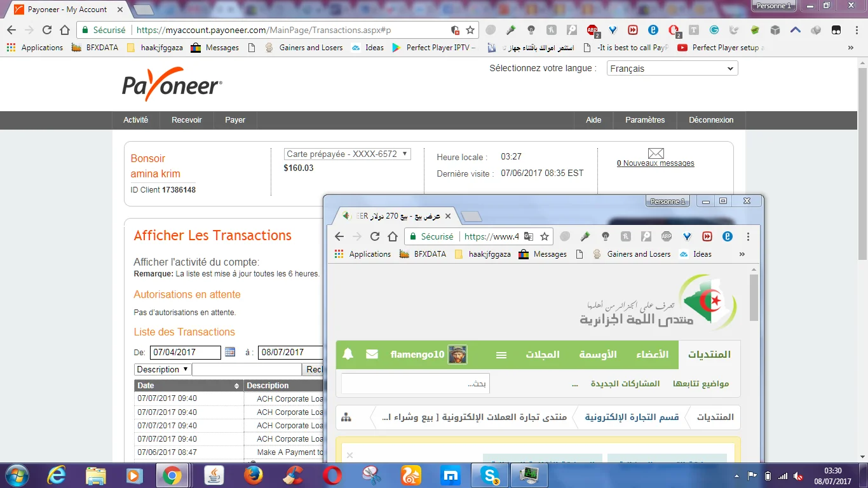The image size is (868, 488).
Task: Open notifications bell in the forum header
Action: point(348,355)
